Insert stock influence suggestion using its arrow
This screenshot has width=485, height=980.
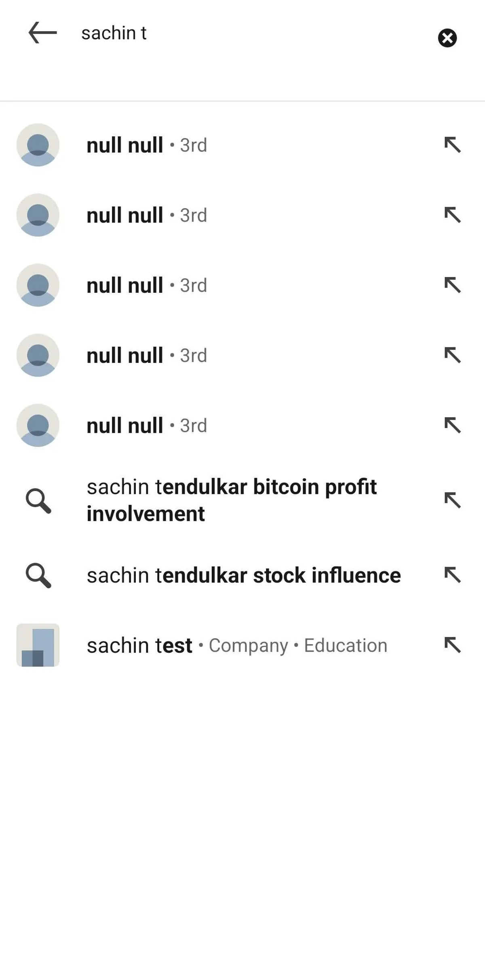point(452,575)
